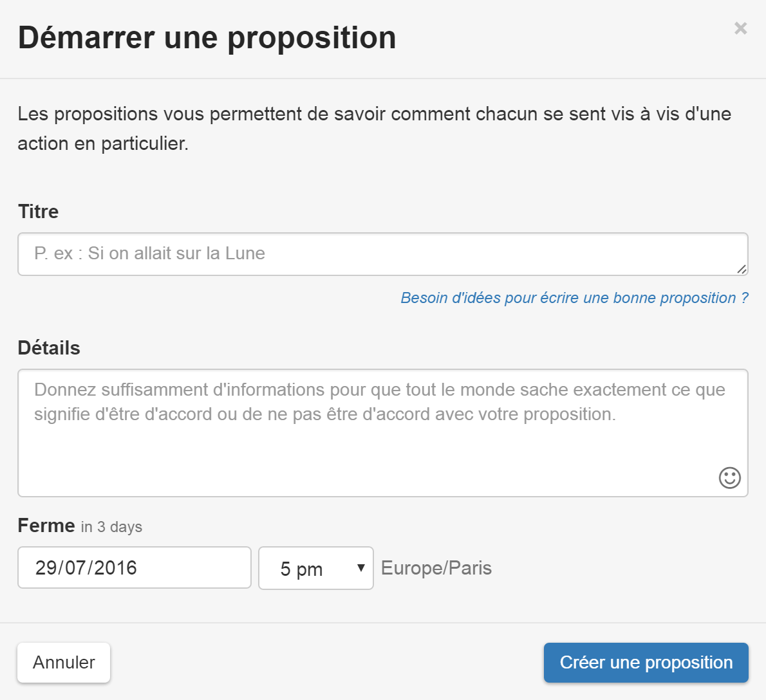Click the dialog title 'Démarrer une proposition'
Viewport: 766px width, 700px height.
pos(207,37)
